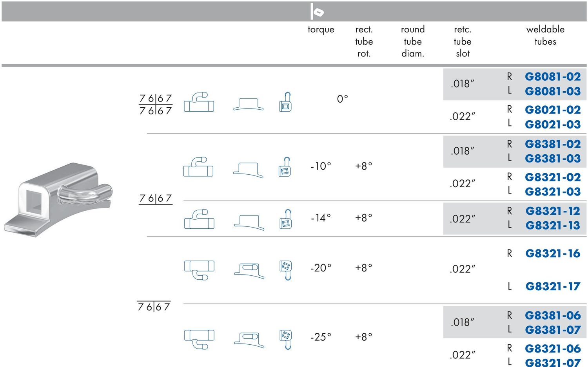
Task: Click the top-view tube icon in -10° row
Action: pyautogui.click(x=198, y=167)
